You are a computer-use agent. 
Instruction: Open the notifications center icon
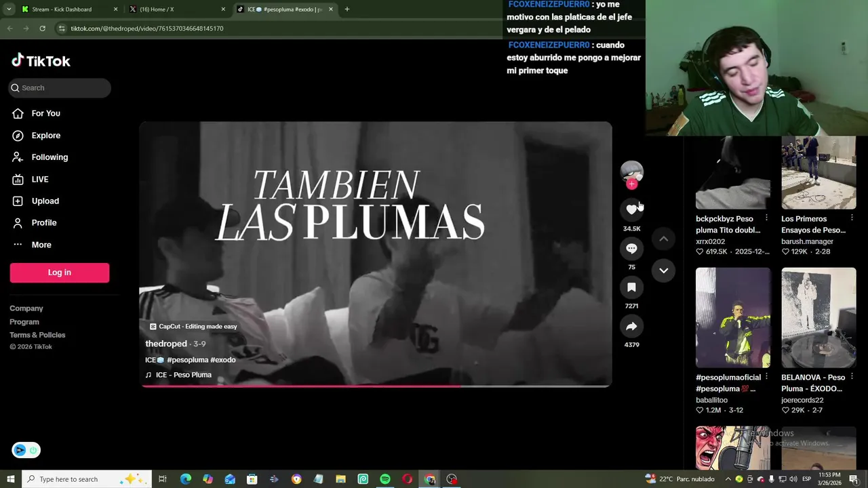854,479
